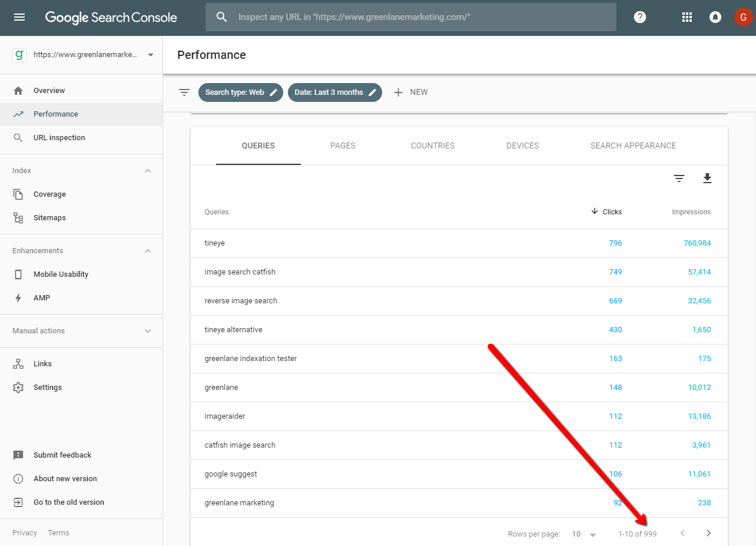Collapse the Index section
This screenshot has width=756, height=546.
point(148,170)
